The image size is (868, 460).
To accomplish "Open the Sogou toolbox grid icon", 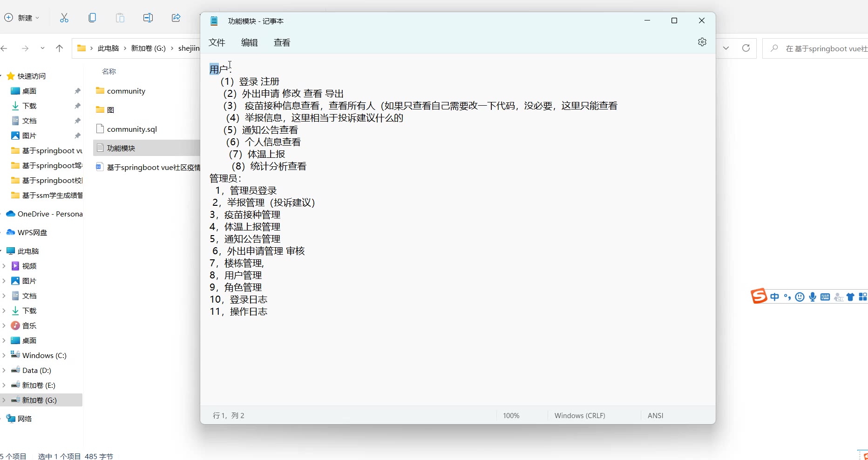I will (x=863, y=297).
